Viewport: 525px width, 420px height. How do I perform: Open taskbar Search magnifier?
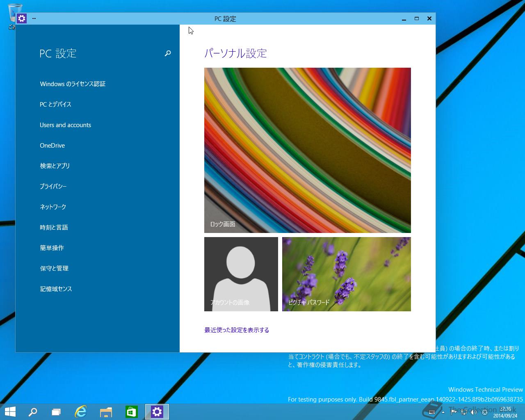pyautogui.click(x=32, y=412)
